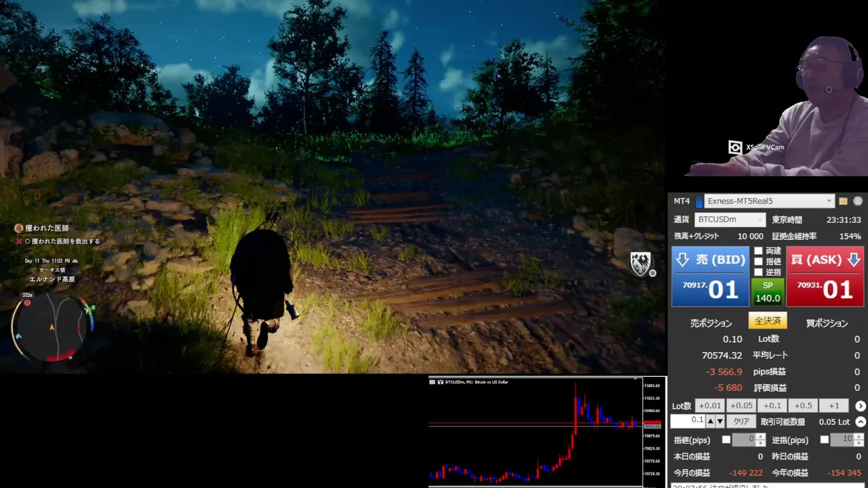
Task: Click the pips loss value -3 566.9
Action: coord(724,371)
